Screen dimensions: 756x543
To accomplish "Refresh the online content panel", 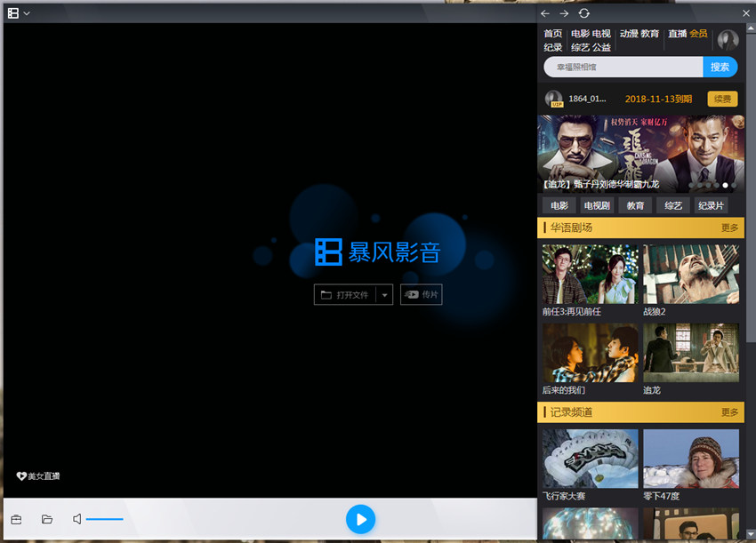I will pyautogui.click(x=583, y=13).
